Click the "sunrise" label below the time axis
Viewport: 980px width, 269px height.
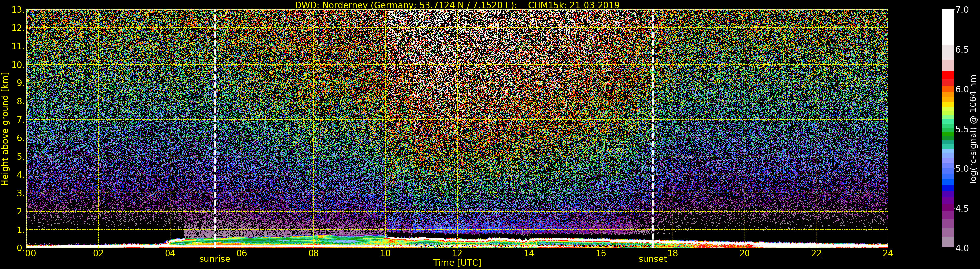click(215, 259)
